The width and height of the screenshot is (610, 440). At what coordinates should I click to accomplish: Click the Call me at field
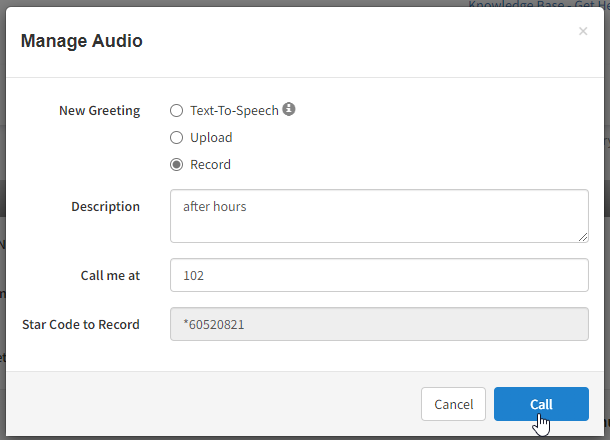pyautogui.click(x=379, y=275)
